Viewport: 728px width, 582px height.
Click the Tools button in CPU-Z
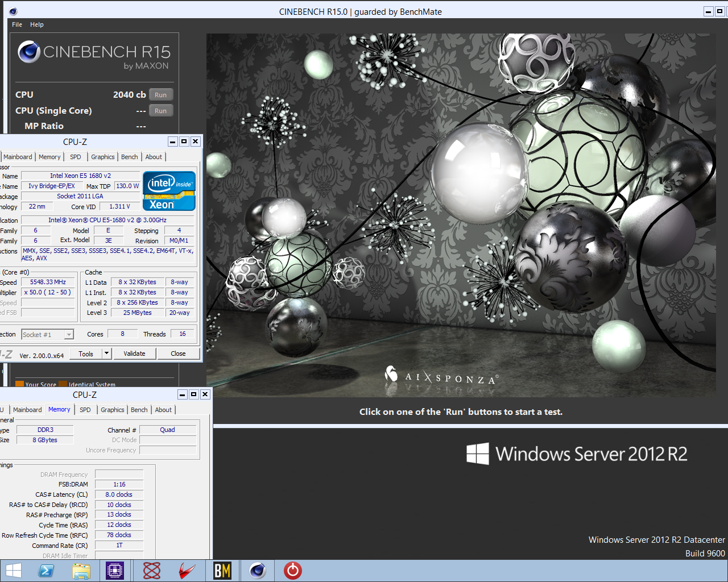pos(86,354)
